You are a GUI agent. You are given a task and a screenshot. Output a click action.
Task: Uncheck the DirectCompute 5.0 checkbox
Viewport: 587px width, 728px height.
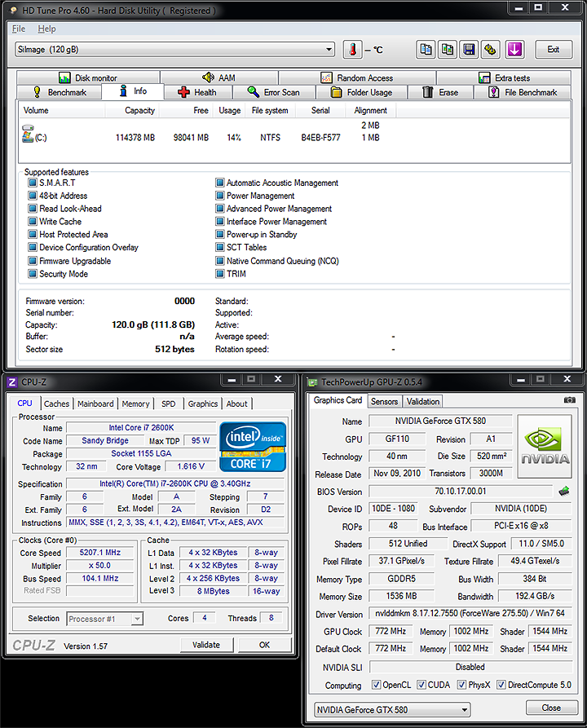501,684
